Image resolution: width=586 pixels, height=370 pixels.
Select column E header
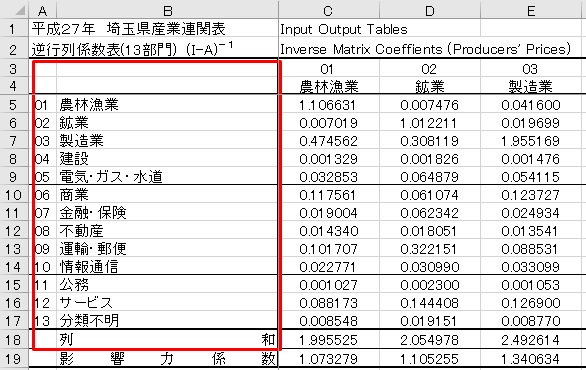[531, 10]
